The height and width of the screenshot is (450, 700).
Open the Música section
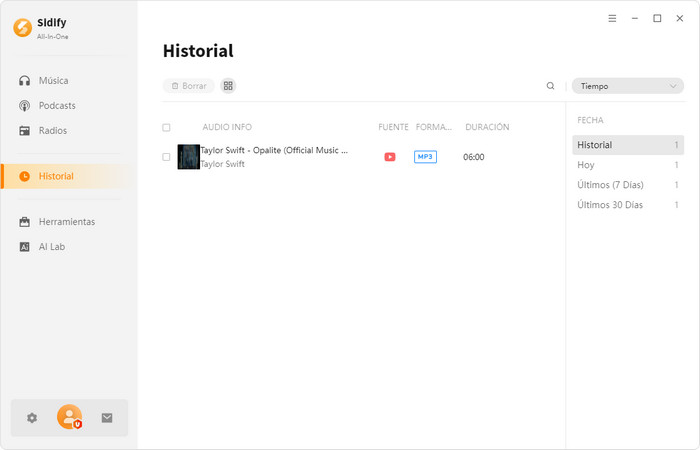54,81
